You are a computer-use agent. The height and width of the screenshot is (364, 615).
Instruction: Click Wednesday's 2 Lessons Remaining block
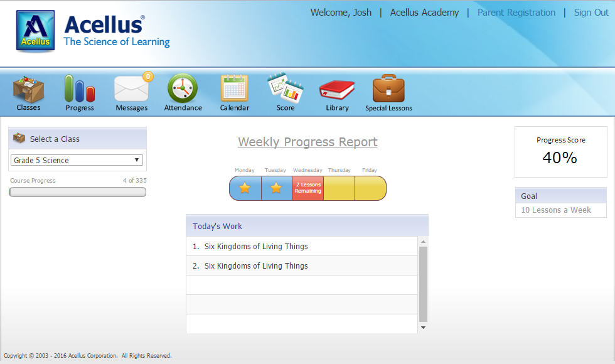tap(307, 188)
